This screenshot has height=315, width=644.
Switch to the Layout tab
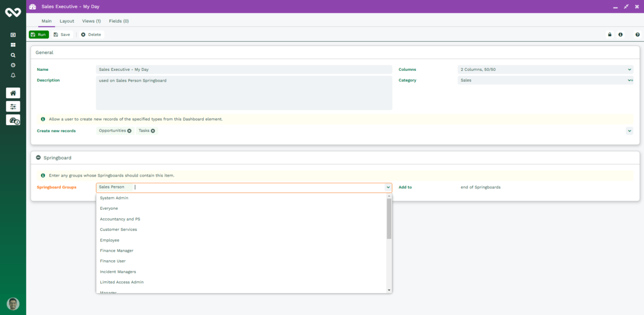(x=67, y=21)
